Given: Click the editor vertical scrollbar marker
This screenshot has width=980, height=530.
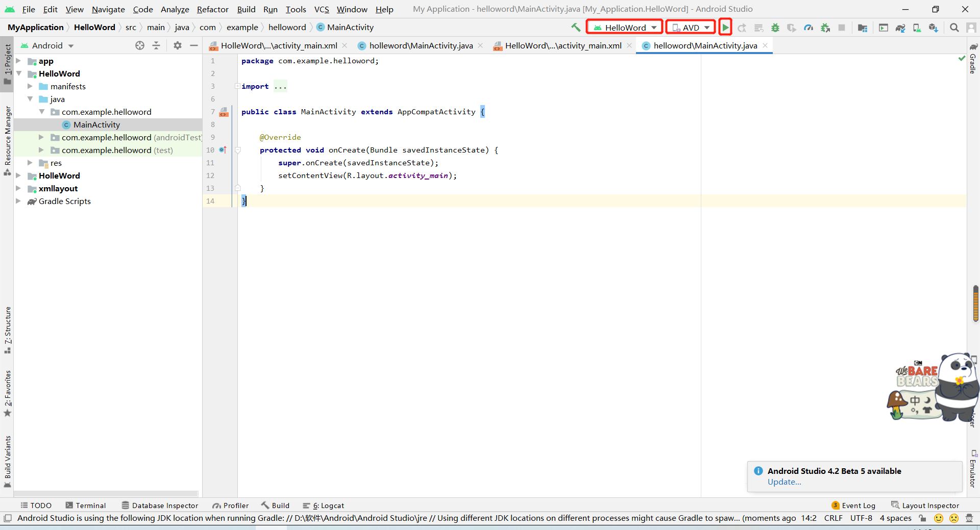Looking at the screenshot, I should coord(975,304).
